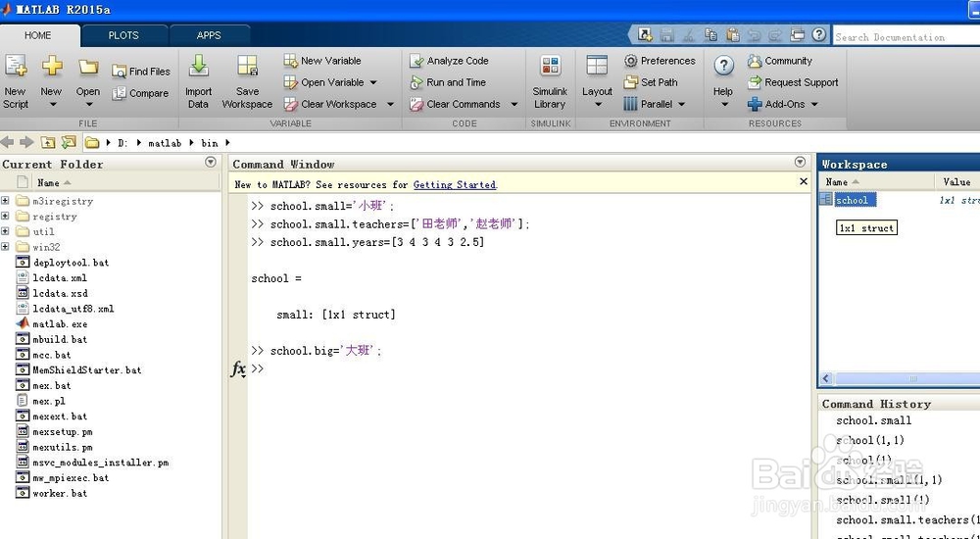The width and height of the screenshot is (980, 539).
Task: Click the help question mark in quick access toolbar
Action: pyautogui.click(x=819, y=35)
